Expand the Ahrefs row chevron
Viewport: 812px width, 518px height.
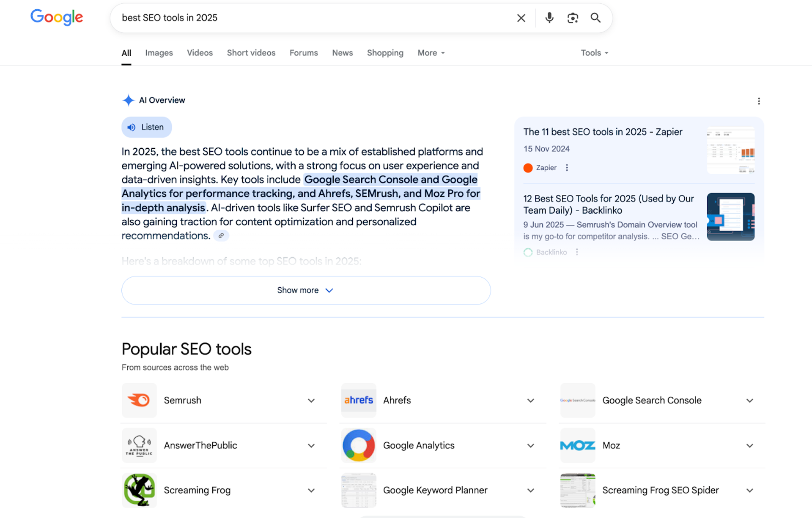[x=530, y=401]
